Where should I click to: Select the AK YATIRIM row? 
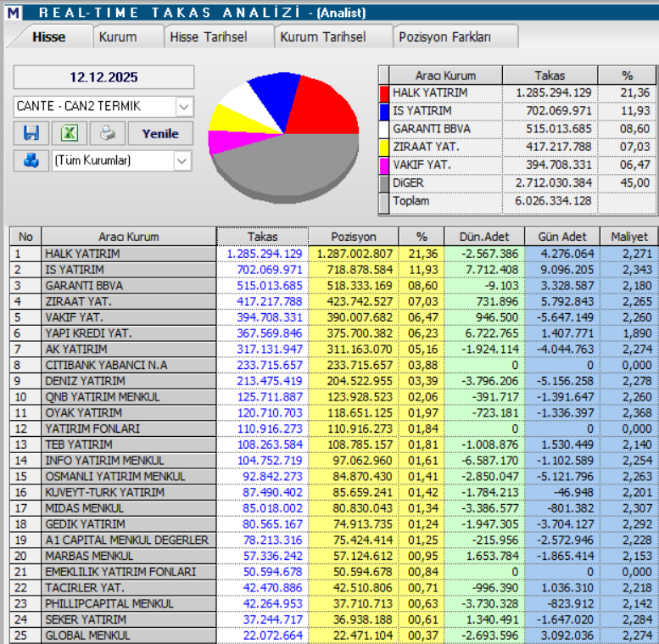tap(334, 350)
